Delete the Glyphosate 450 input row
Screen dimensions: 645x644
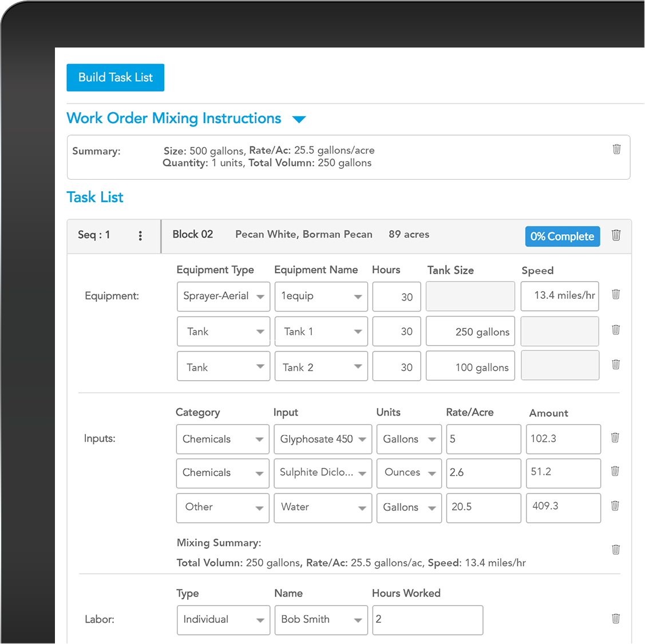click(x=615, y=437)
